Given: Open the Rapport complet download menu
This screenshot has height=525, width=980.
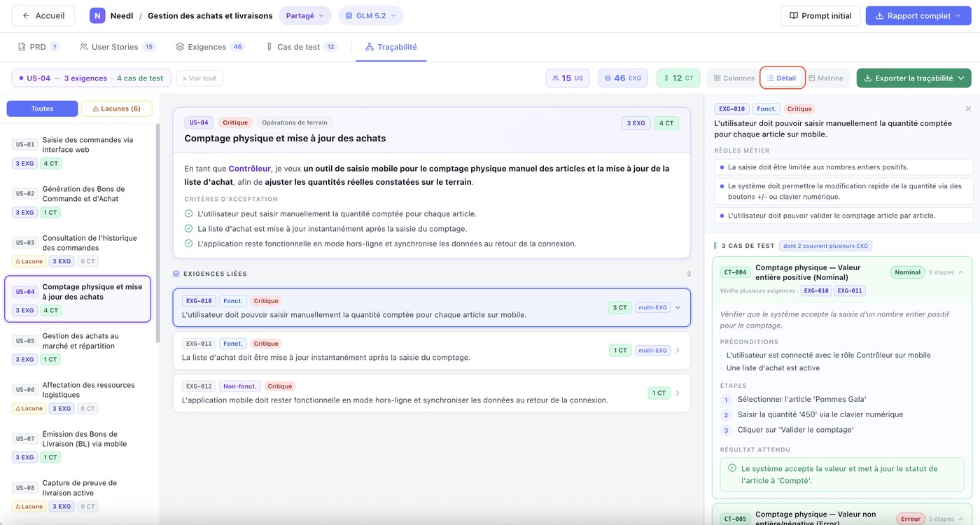Looking at the screenshot, I should (918, 15).
